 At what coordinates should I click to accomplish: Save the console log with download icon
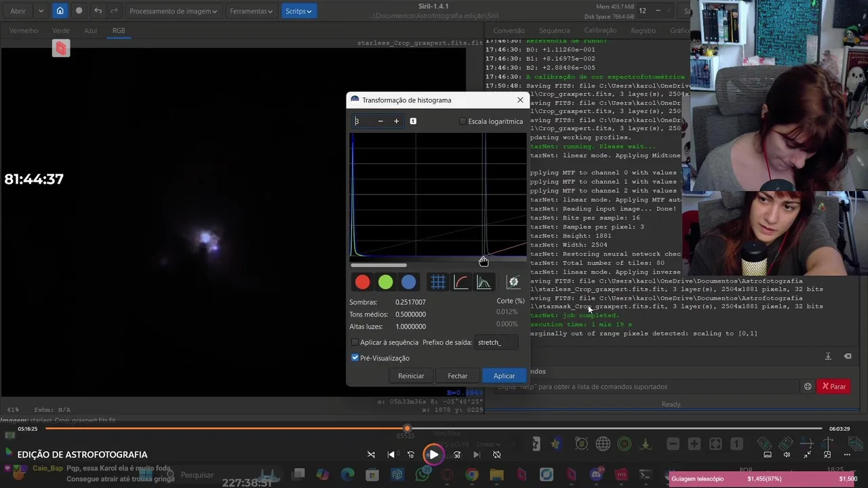pyautogui.click(x=828, y=357)
